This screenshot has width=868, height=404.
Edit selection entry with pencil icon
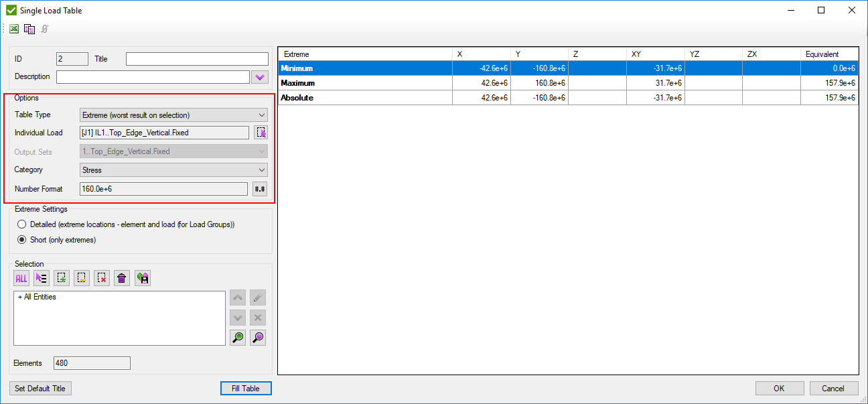pos(258,298)
